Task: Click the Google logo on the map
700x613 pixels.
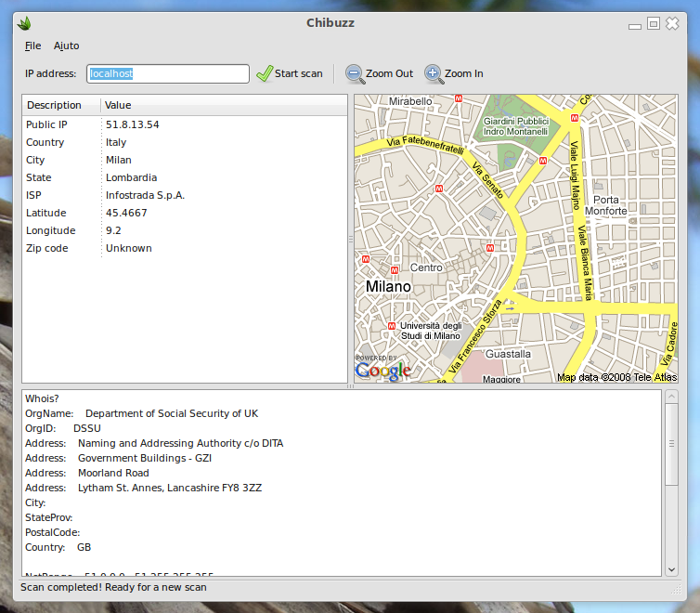Action: [383, 371]
